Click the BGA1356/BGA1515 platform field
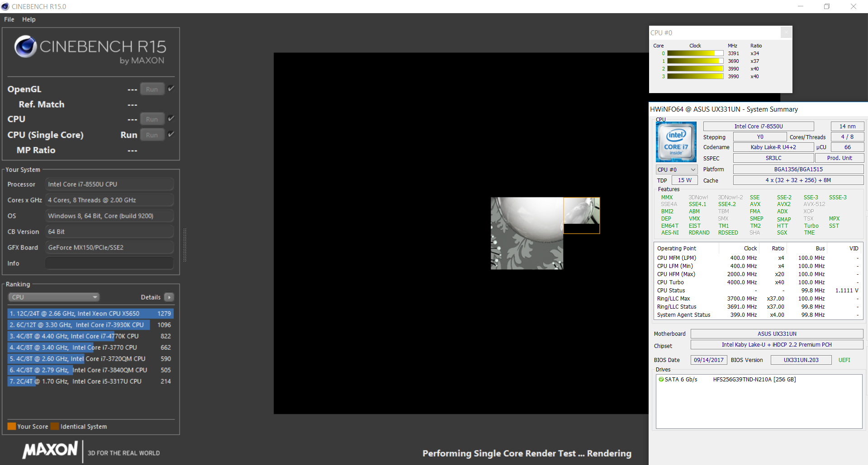 coord(798,169)
